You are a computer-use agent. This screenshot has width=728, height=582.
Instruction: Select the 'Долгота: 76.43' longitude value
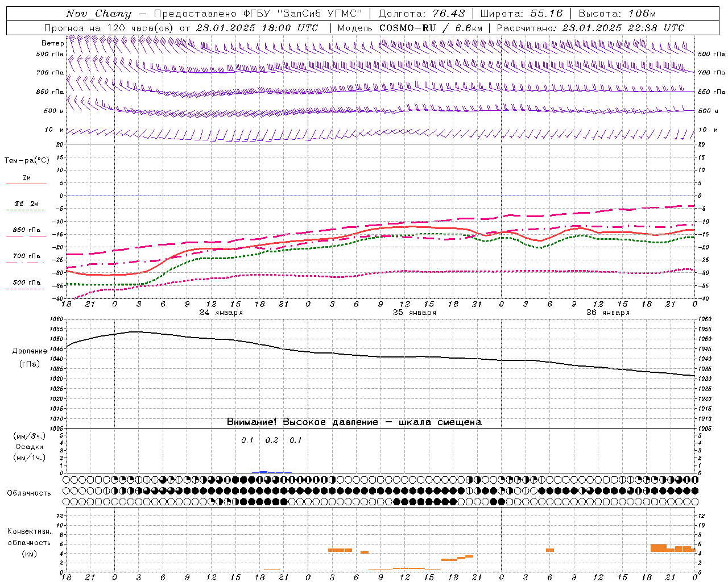[421, 14]
